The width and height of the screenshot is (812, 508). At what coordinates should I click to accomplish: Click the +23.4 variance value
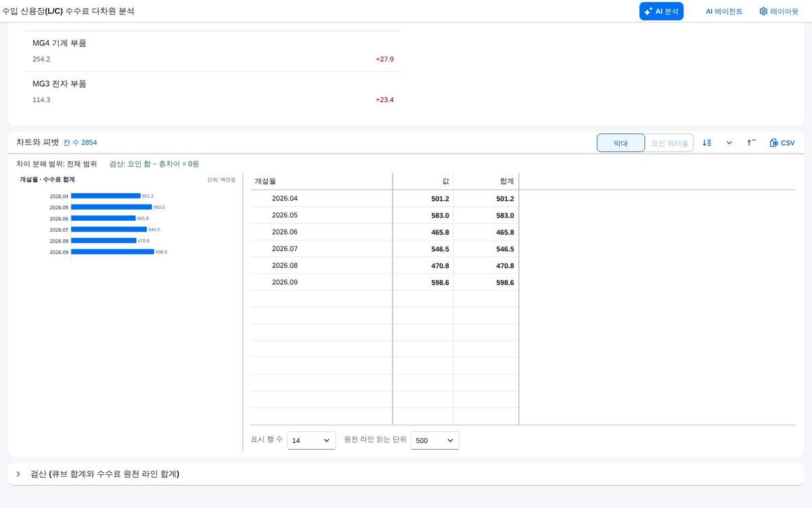[384, 100]
